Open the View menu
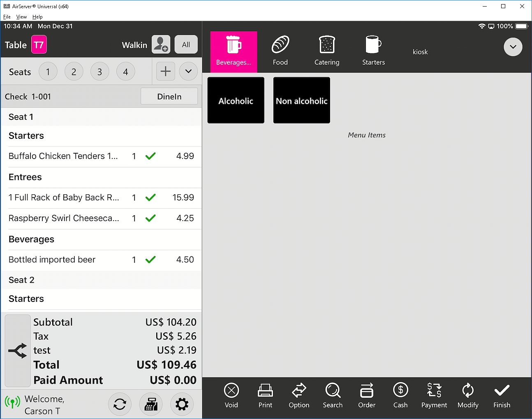Image resolution: width=532 pixels, height=419 pixels. click(21, 17)
